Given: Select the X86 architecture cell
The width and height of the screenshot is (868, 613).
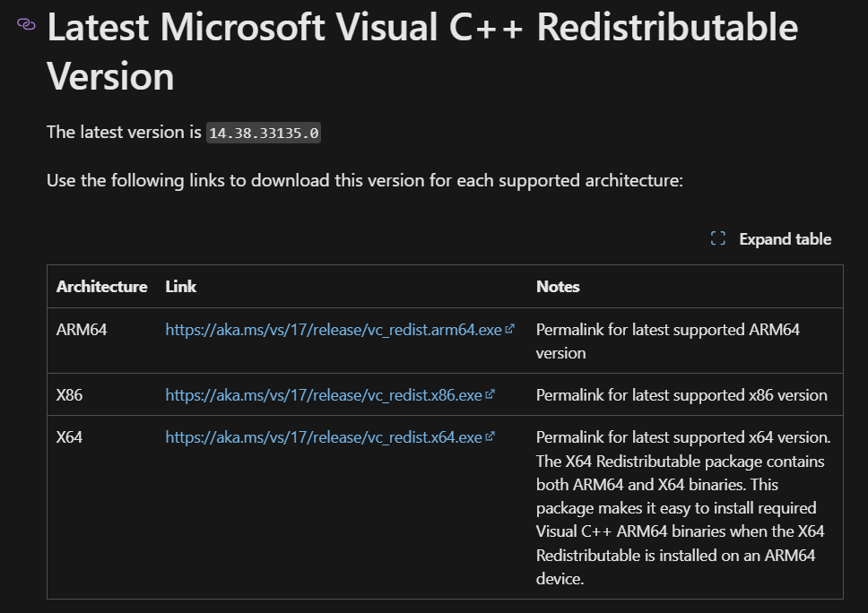Looking at the screenshot, I should (x=69, y=395).
